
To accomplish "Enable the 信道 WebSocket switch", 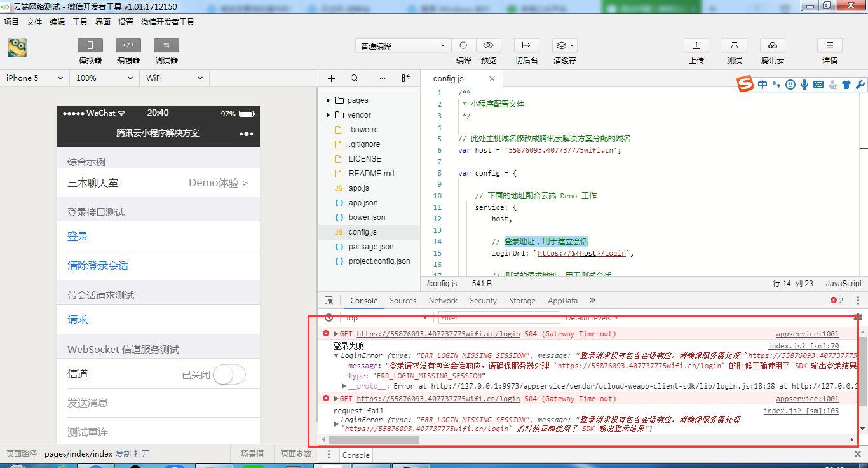I will [x=229, y=375].
